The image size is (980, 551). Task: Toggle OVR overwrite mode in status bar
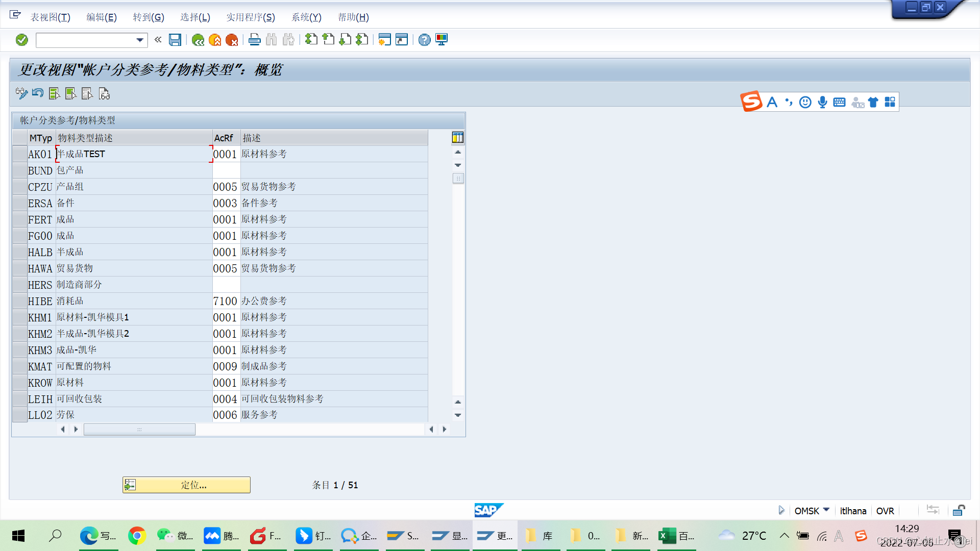(885, 511)
